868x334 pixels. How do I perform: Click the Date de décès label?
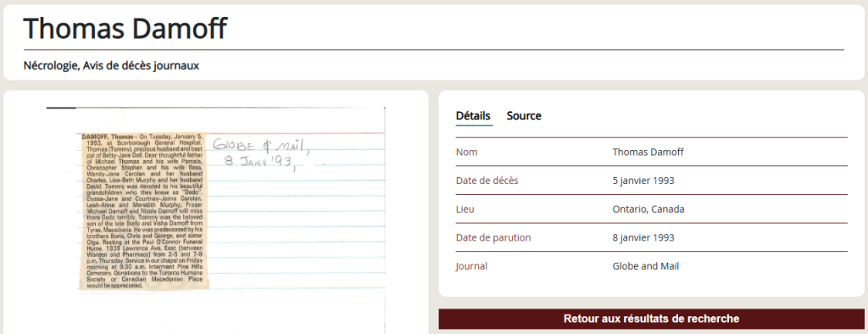(487, 181)
